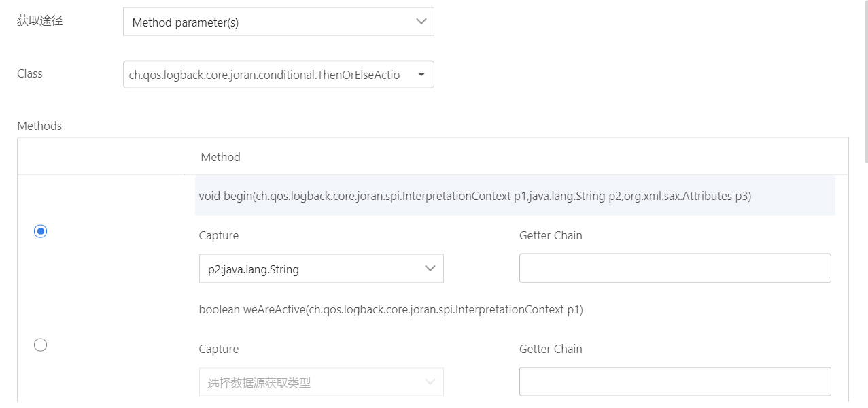868x408 pixels.
Task: Click the Methods section label
Action: (x=39, y=126)
